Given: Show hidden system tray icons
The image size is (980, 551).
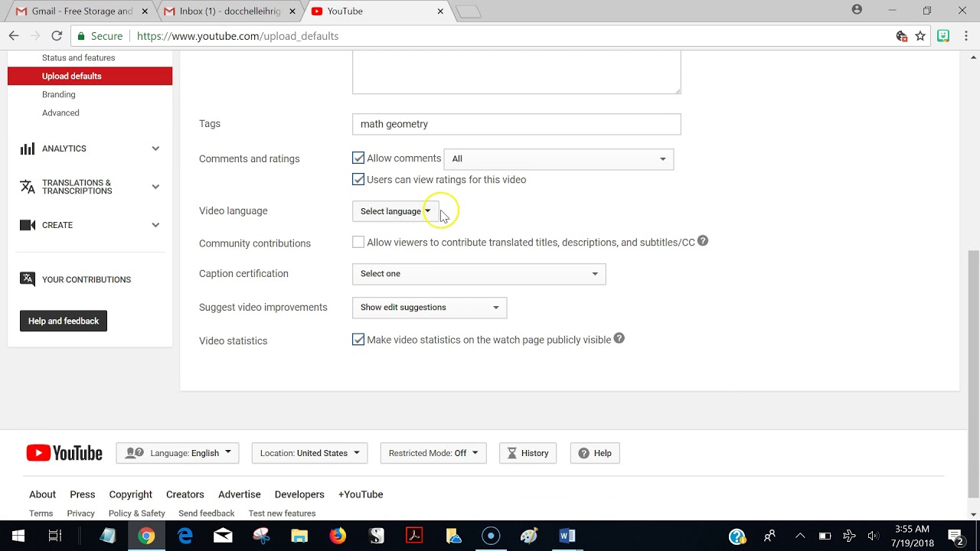Looking at the screenshot, I should (800, 536).
